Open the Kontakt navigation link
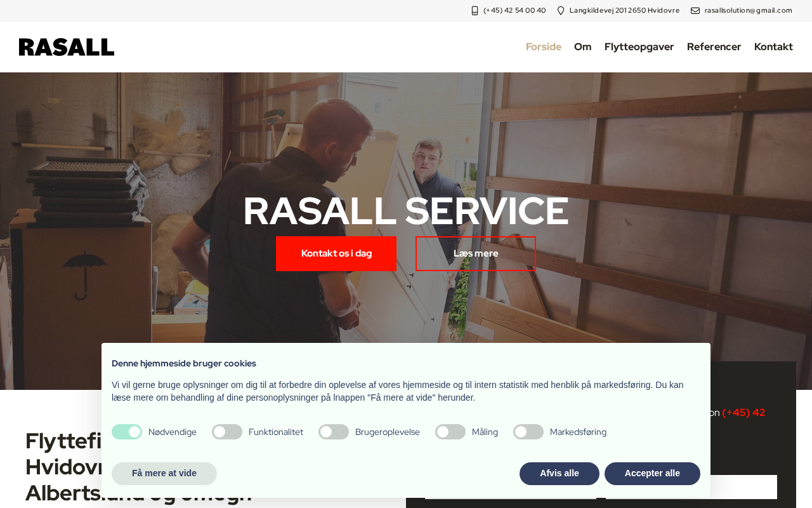This screenshot has height=508, width=812. pyautogui.click(x=773, y=47)
